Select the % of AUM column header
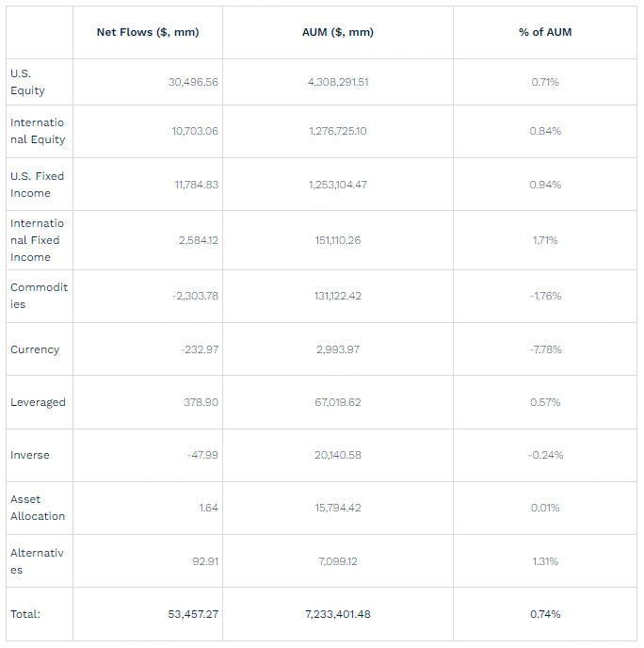 point(544,32)
